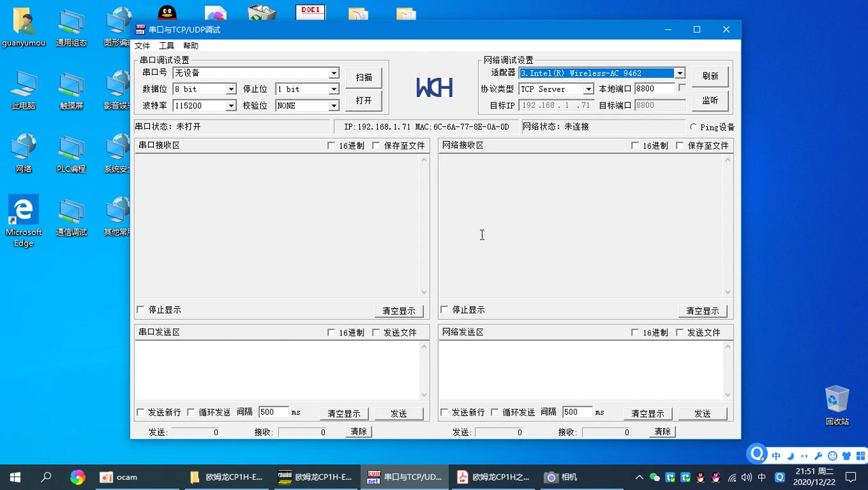Click the 监听 listen button

(710, 100)
